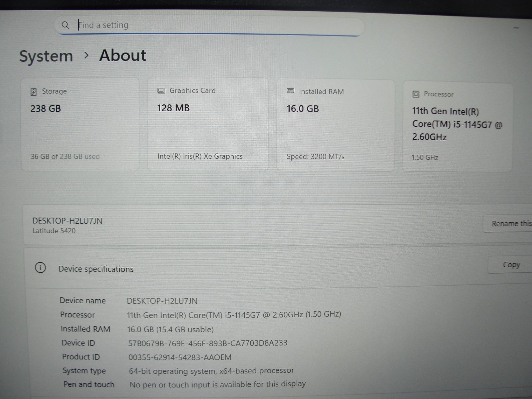532x399 pixels.
Task: Click the Storage card icon
Action: click(x=34, y=92)
